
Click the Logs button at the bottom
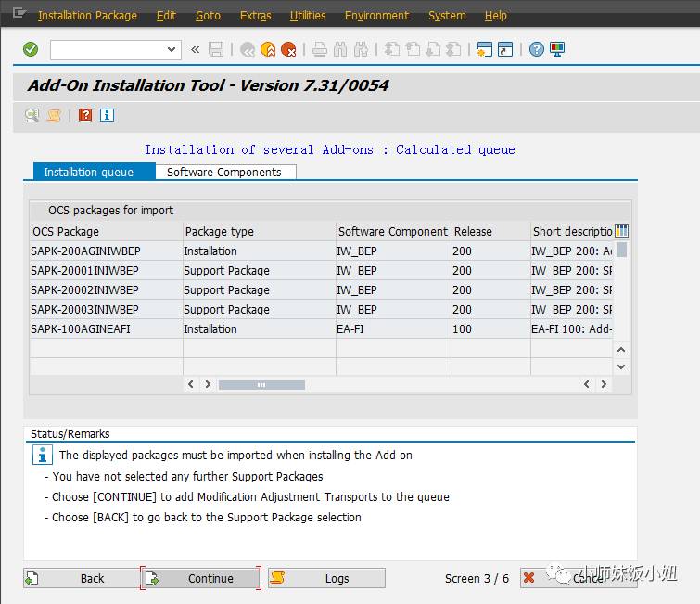(326, 578)
